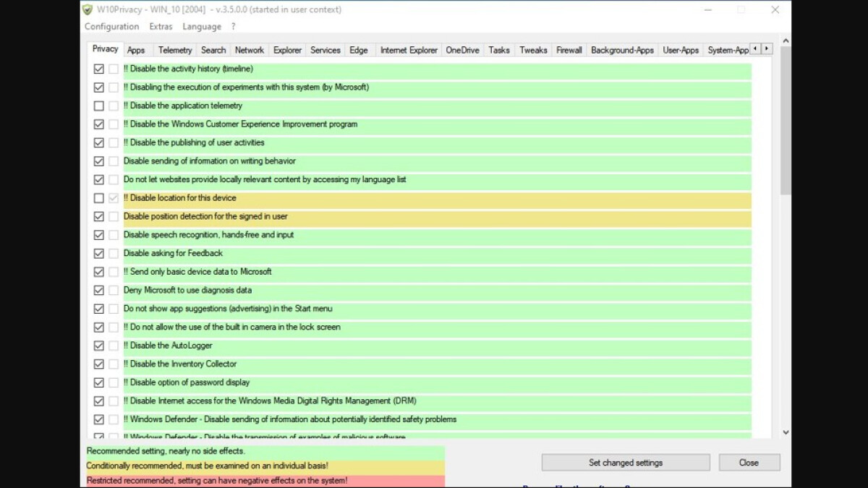Switch to the User-Apps tab

(681, 50)
